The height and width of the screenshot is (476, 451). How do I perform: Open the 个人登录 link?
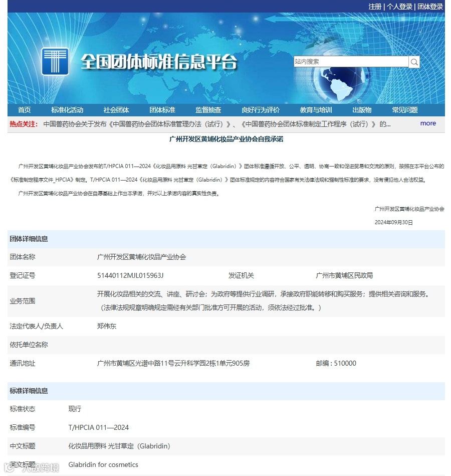tap(399, 7)
